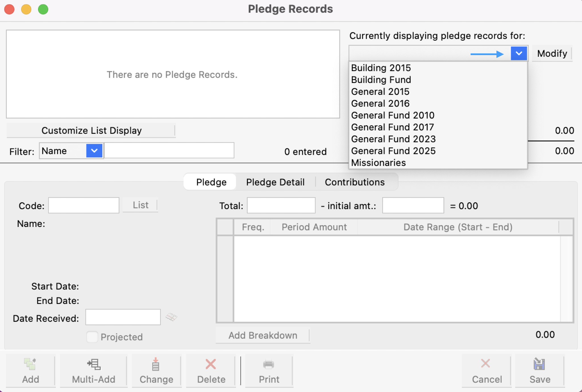
Task: Switch to the Contributions tab
Action: pyautogui.click(x=355, y=182)
